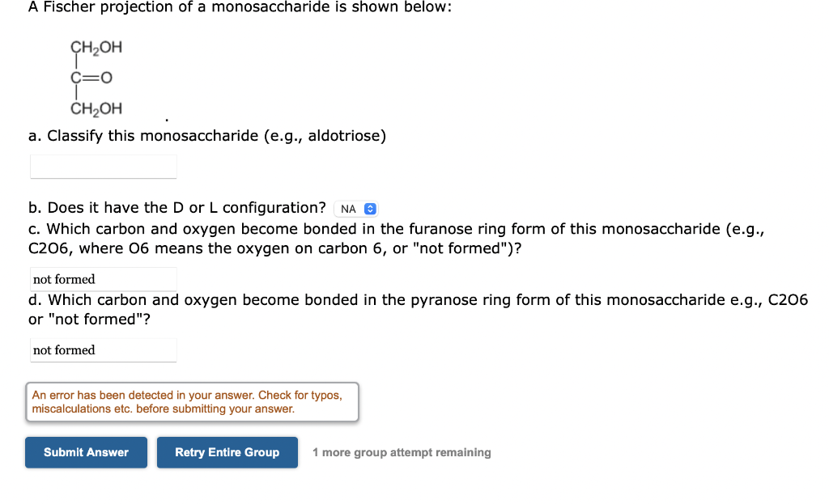
Task: Click the down arrow on the NA selector
Action: click(x=370, y=210)
